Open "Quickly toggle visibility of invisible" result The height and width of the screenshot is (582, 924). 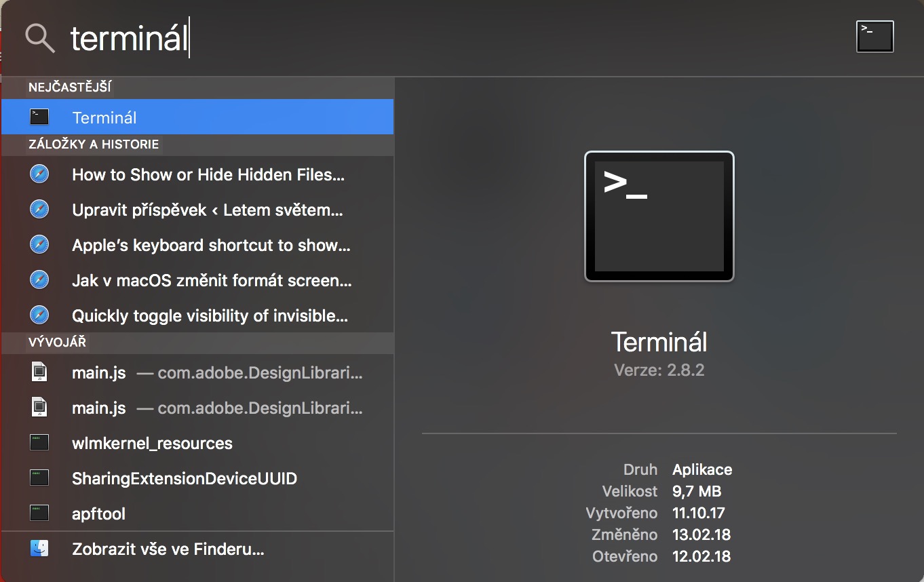tap(210, 316)
